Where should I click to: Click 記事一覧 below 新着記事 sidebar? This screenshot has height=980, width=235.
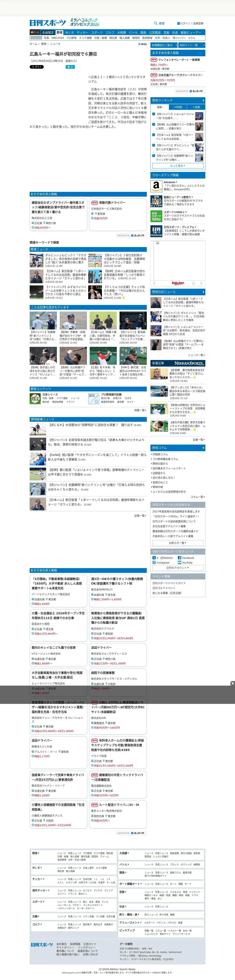click(198, 439)
